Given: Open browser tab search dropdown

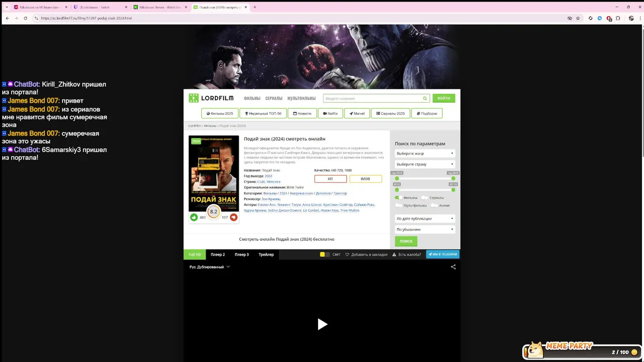Looking at the screenshot, I should click(x=7, y=7).
